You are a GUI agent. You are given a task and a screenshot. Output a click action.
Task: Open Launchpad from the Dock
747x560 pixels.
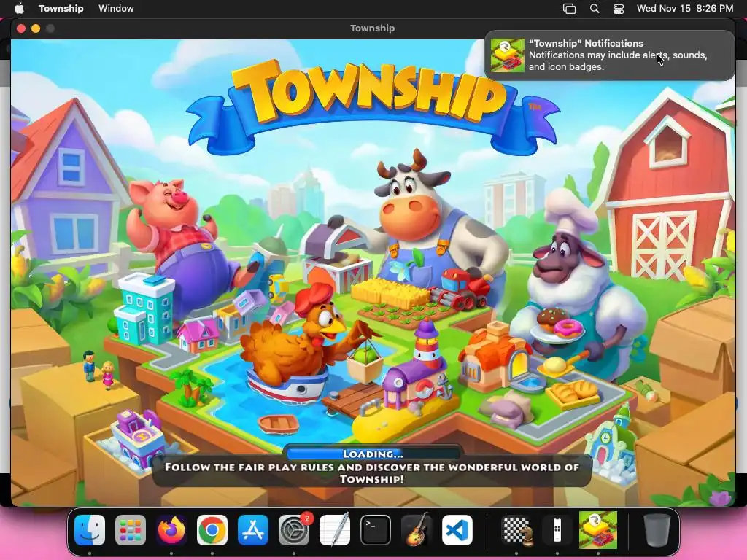tap(131, 530)
